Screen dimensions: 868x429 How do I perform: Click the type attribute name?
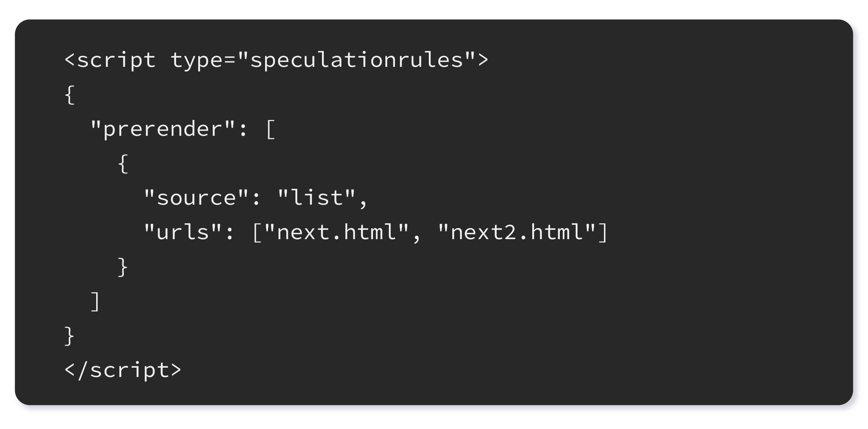pyautogui.click(x=196, y=61)
